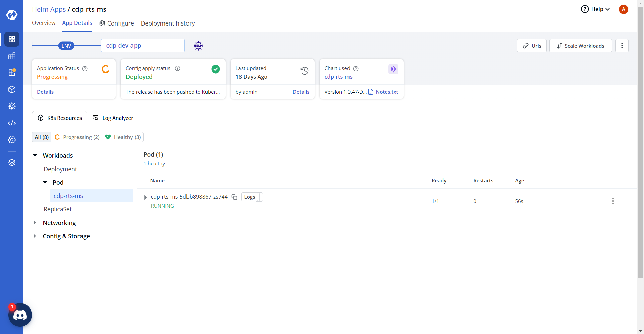
Task: Expand pod row cdp-rts-ms-5dbb898867-zs744 details
Action: coord(145,197)
